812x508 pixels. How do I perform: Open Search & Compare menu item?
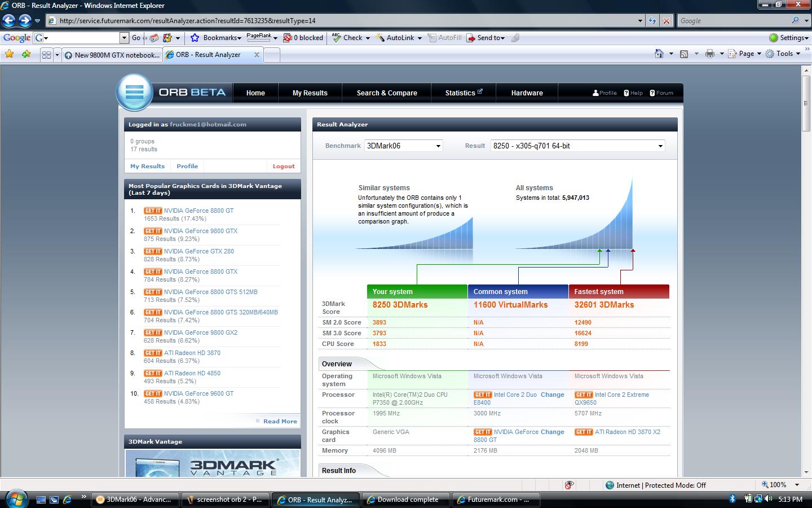pos(387,93)
